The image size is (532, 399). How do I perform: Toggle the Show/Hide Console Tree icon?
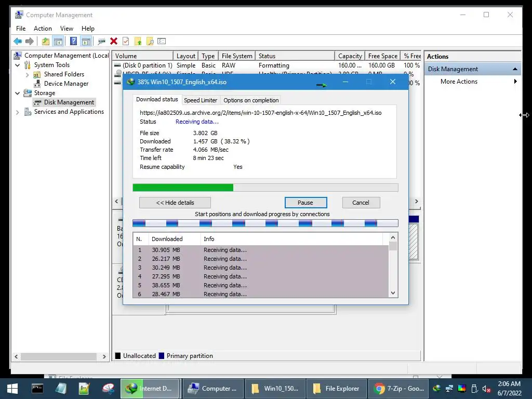(x=58, y=42)
